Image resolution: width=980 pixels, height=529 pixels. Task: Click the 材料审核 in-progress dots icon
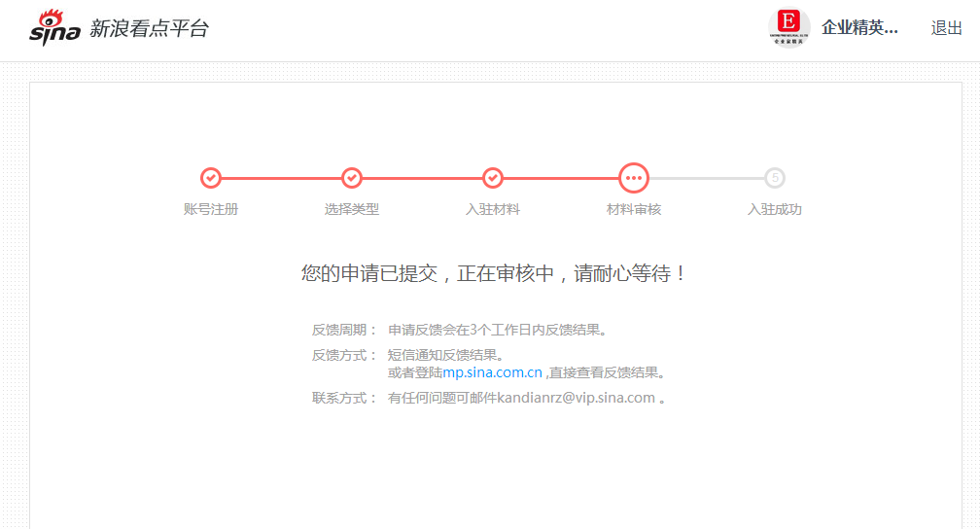click(634, 178)
